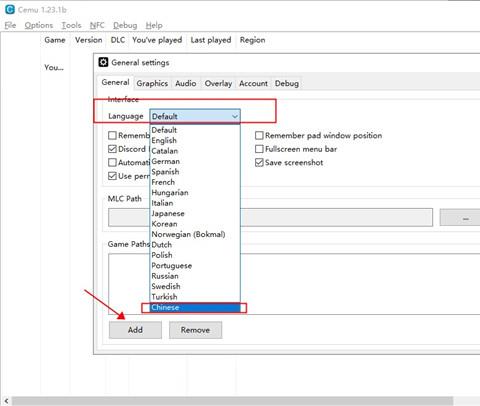480x406 pixels.
Task: Select the General settings tab
Action: (x=115, y=82)
